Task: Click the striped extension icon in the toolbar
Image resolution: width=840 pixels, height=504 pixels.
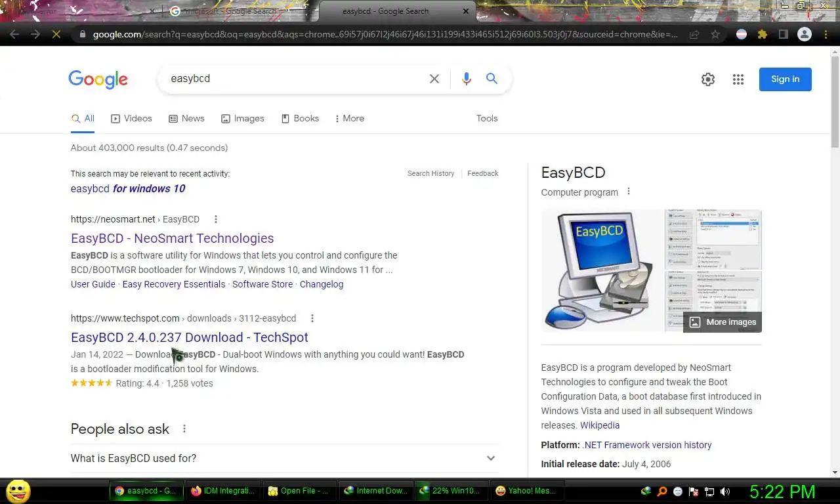Action: (x=742, y=34)
